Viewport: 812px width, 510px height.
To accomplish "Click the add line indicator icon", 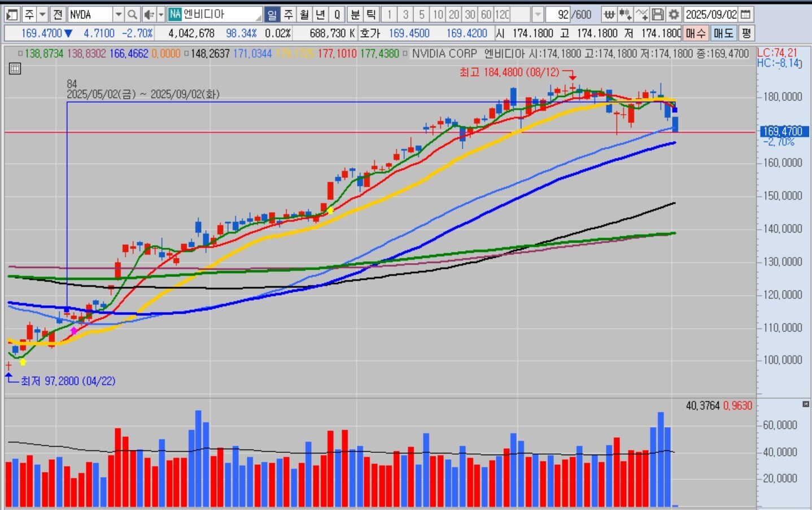I will [x=641, y=14].
